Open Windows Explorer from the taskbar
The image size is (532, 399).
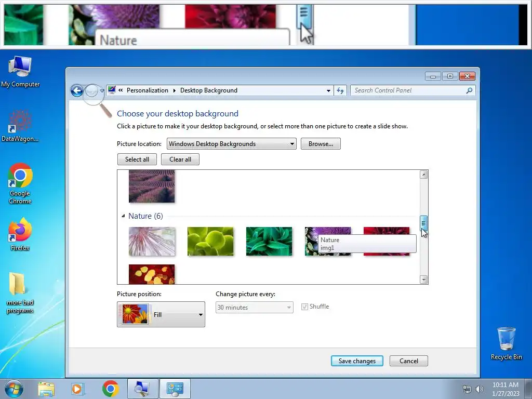(46, 389)
